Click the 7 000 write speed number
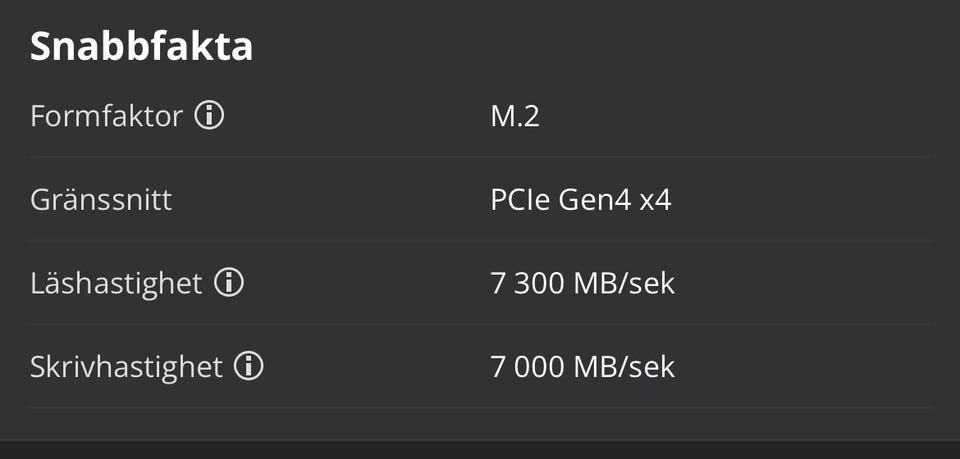 [528, 366]
